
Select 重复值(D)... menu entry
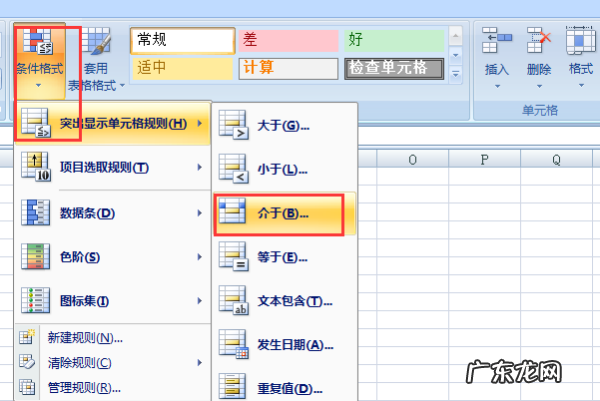[x=285, y=387]
